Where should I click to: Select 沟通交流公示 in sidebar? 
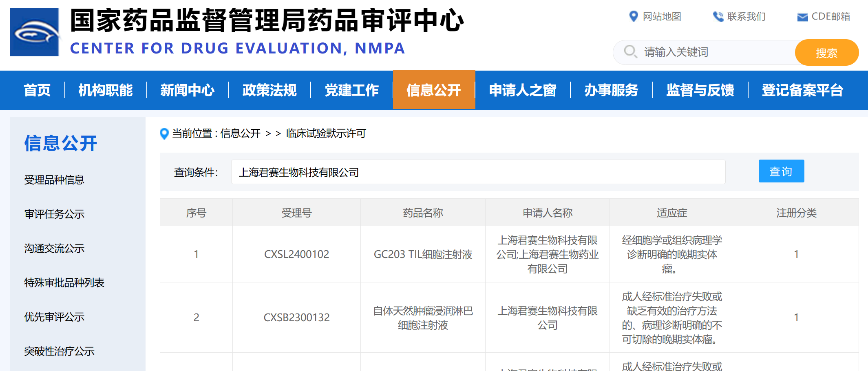coord(54,248)
